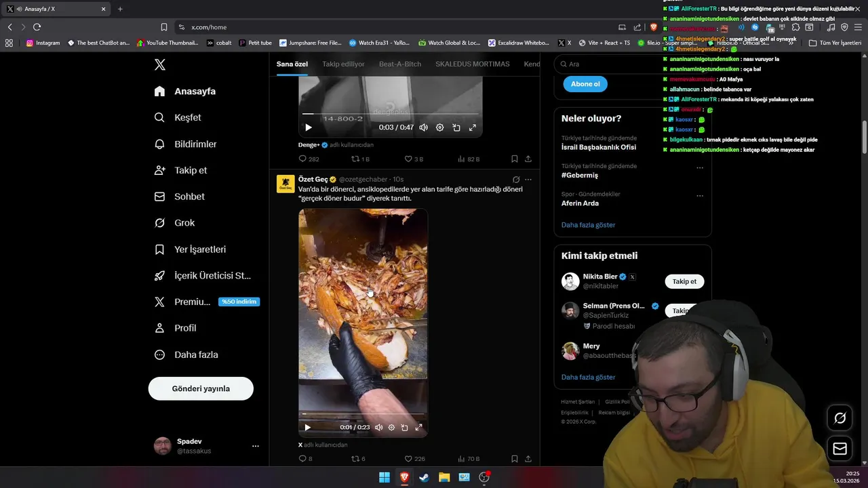Screen dimensions: 868x488
Task: Switch to the Beat-A-Bitch tab
Action: pos(400,64)
